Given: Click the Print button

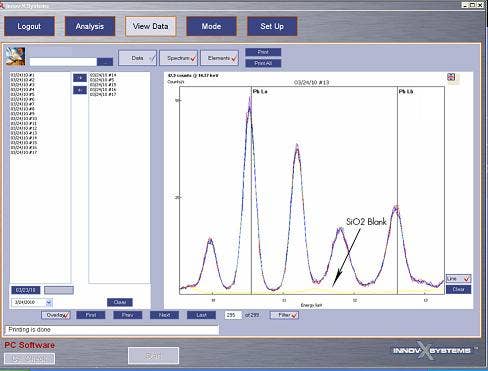Looking at the screenshot, I should 263,52.
